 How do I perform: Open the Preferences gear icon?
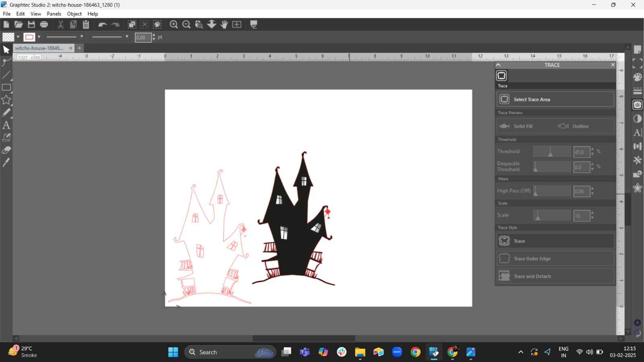pos(638,323)
